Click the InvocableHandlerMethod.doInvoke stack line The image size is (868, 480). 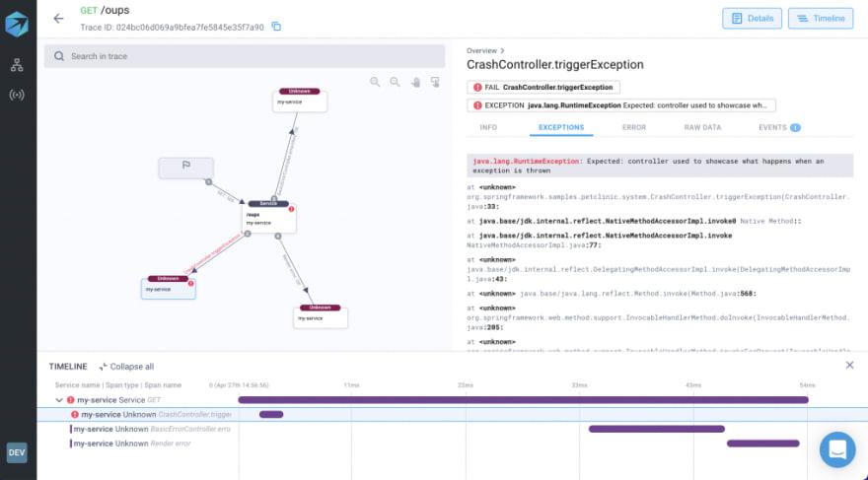click(658, 318)
